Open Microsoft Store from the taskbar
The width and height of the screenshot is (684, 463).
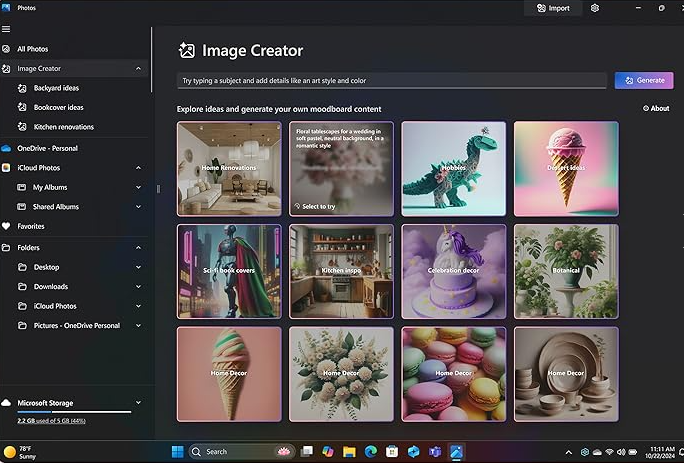click(392, 452)
